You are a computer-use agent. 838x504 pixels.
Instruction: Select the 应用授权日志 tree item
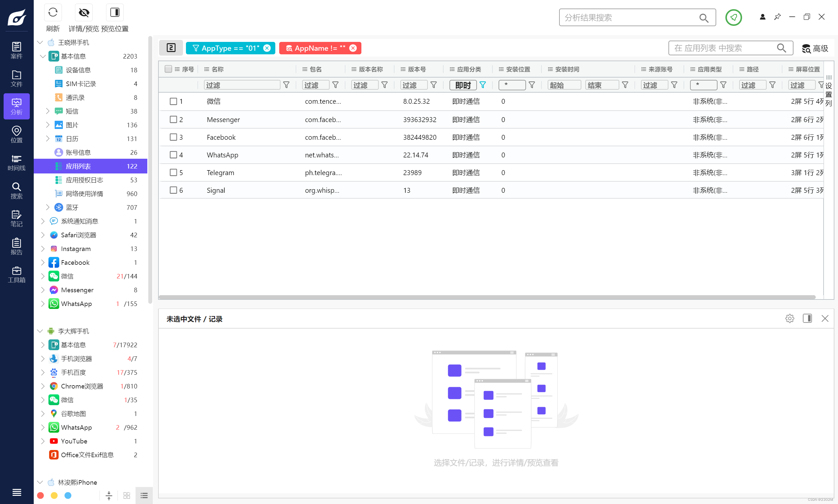84,180
